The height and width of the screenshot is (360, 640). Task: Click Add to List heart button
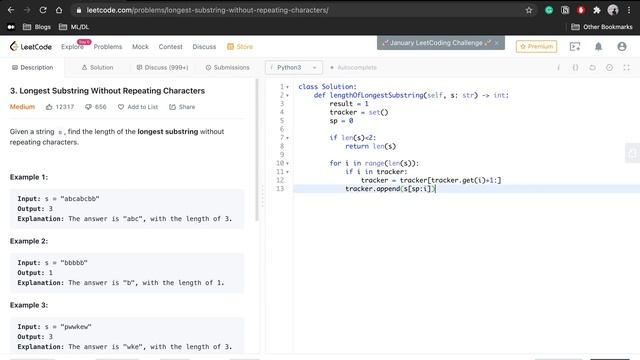pyautogui.click(x=138, y=107)
